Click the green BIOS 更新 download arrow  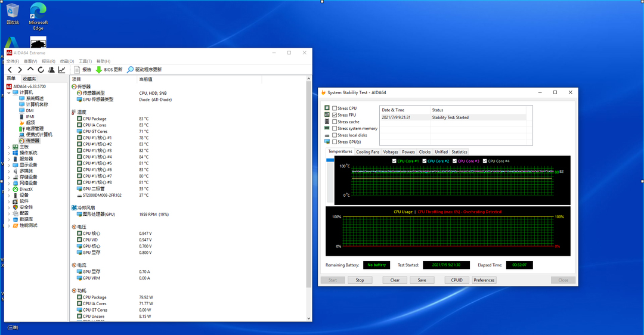99,70
